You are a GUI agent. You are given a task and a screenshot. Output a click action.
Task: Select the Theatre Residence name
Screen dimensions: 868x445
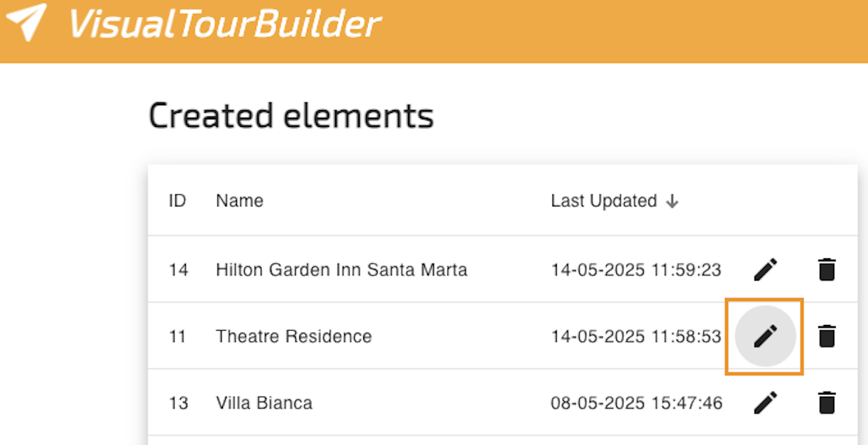click(x=294, y=336)
